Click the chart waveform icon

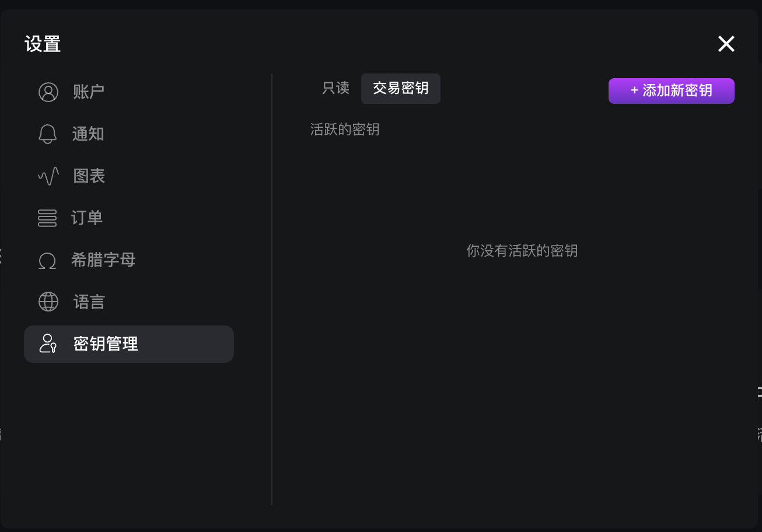[48, 176]
